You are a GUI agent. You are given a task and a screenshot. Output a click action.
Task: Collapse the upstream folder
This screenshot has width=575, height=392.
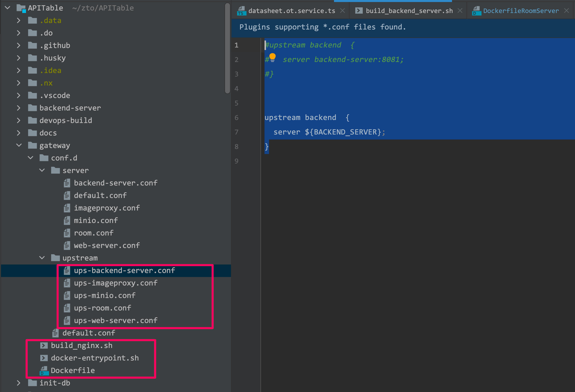point(42,258)
